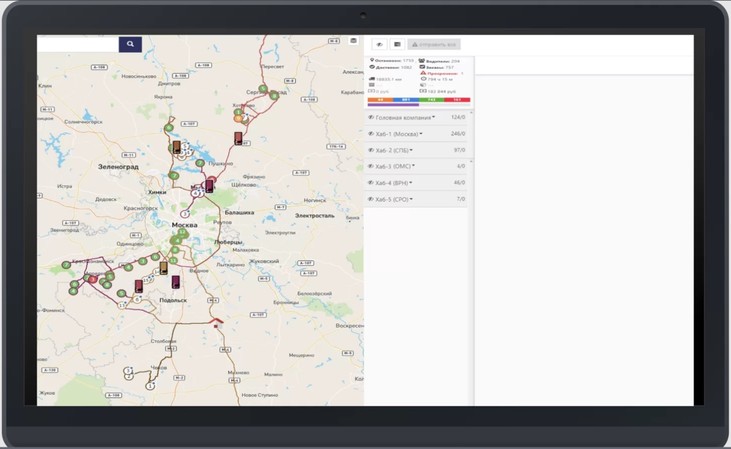Click white stop marker 3 north of Москва
Viewport: 731px width, 449px height.
(x=185, y=214)
